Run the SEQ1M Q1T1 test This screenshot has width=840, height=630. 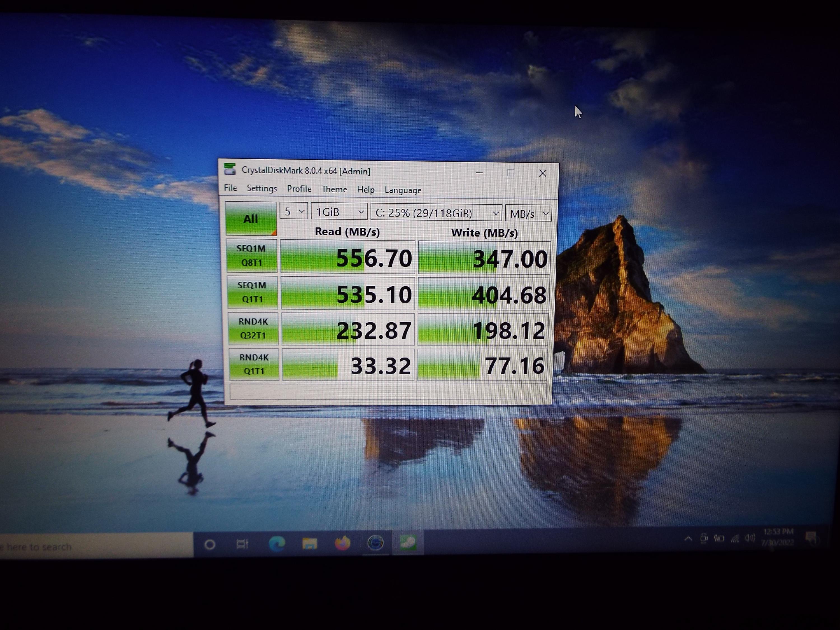coord(252,292)
